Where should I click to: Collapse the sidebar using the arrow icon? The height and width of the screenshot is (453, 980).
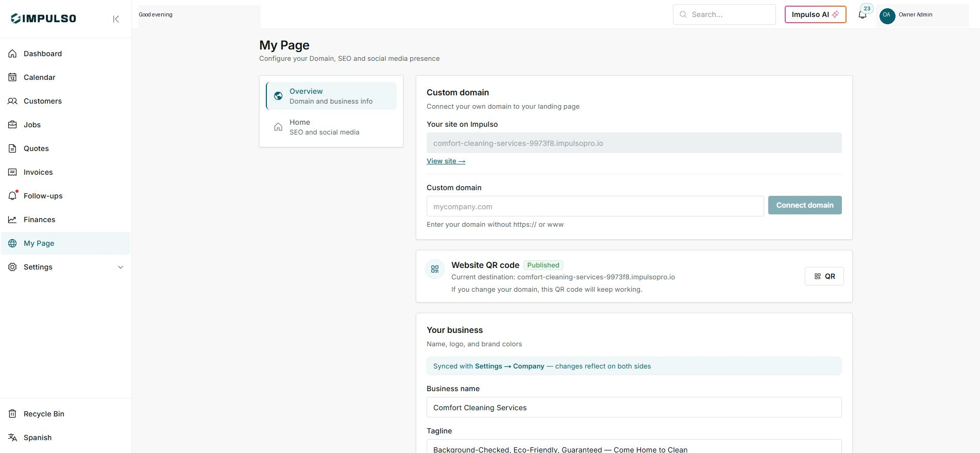click(116, 19)
